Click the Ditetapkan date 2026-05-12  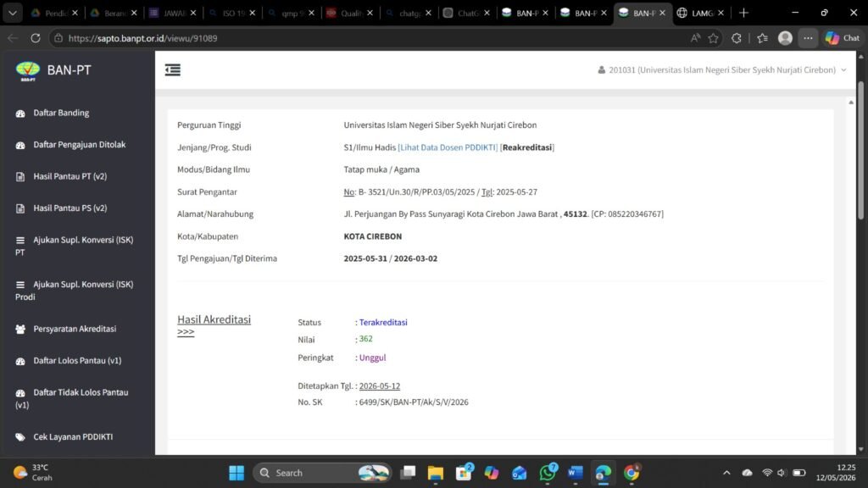379,386
